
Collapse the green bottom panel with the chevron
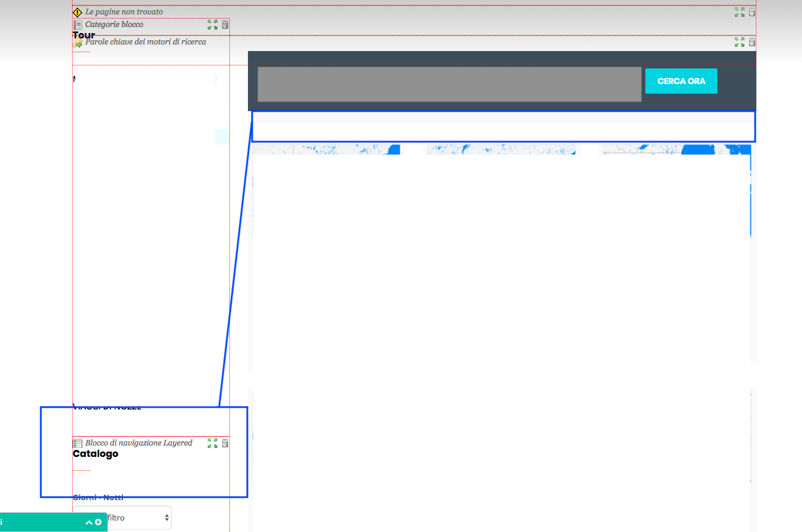point(89,522)
